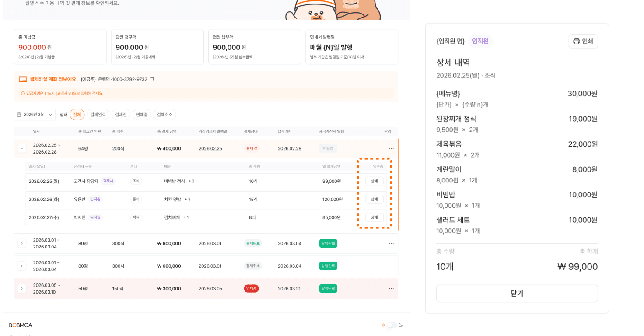The image size is (644, 336).
Task: Click the 결제 전 status badge
Action: (252, 148)
